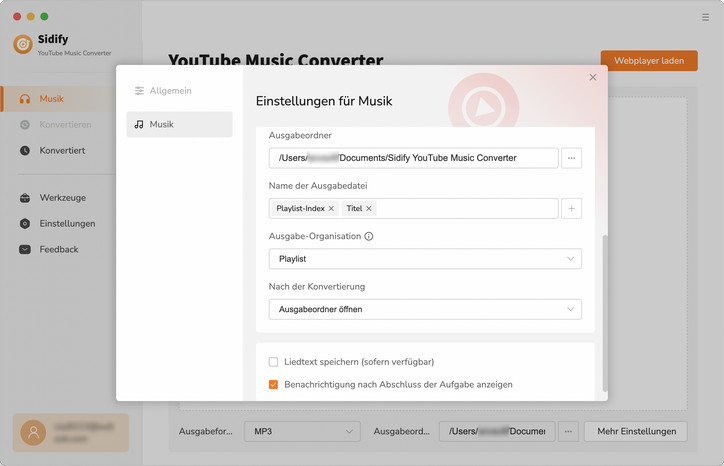Click the sliders icon next to Allgemein

tap(139, 91)
